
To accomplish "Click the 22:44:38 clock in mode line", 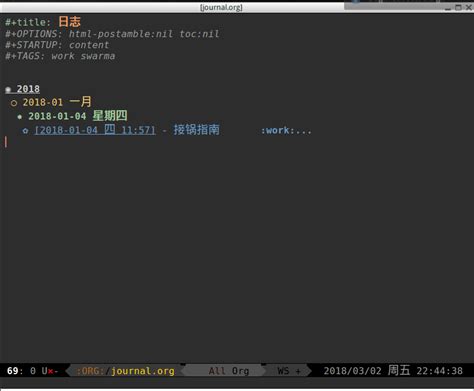I will coord(440,371).
